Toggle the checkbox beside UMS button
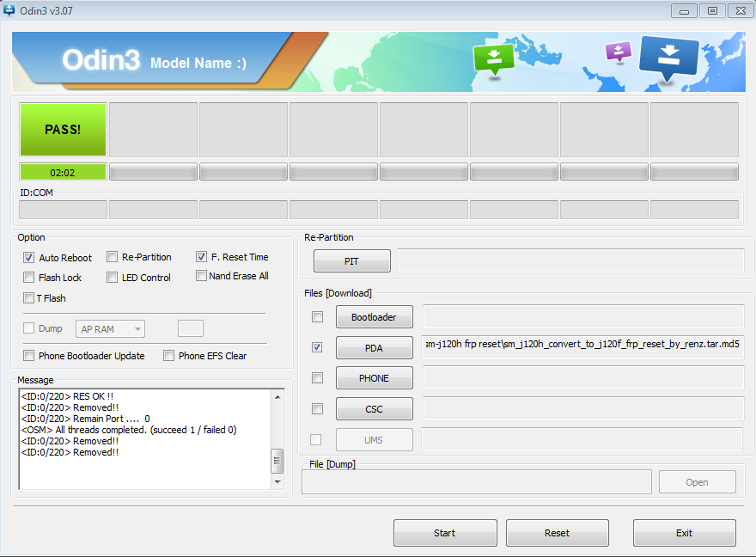 316,440
